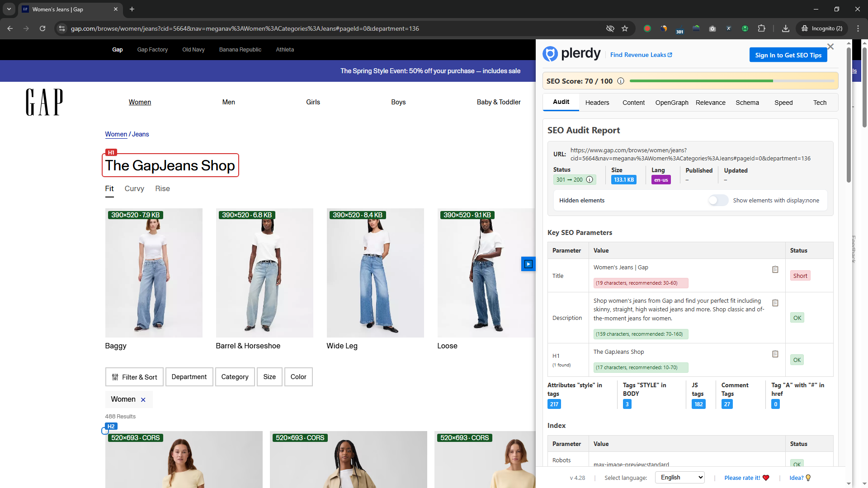The image size is (868, 488).
Task: Remove the Women filter chip
Action: point(143,399)
